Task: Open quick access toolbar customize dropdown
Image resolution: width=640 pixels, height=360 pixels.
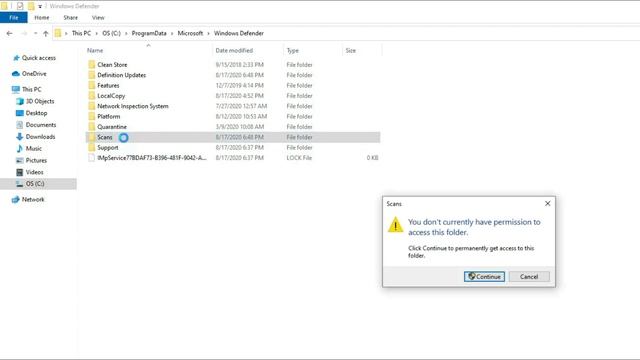Action: click(x=40, y=7)
